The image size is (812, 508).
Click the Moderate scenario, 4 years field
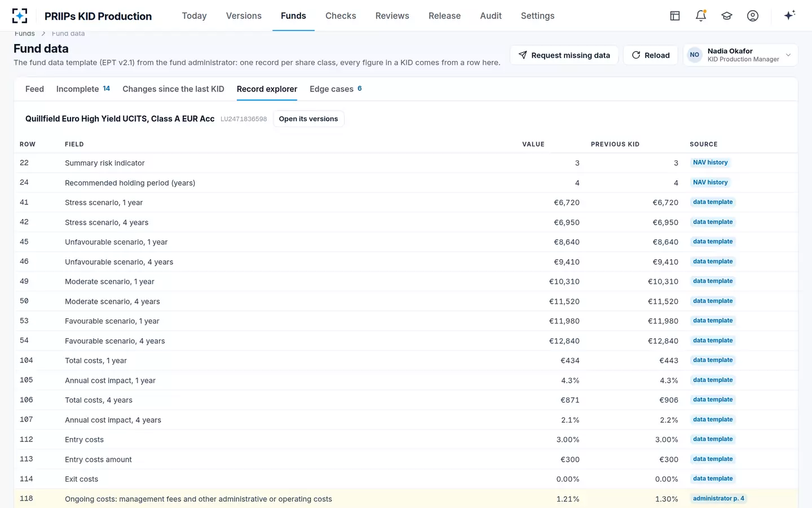pos(112,301)
